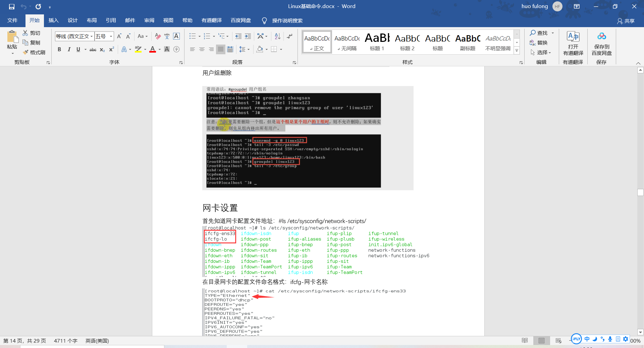Open the word count in status bar
The image size is (644, 348).
click(x=66, y=341)
